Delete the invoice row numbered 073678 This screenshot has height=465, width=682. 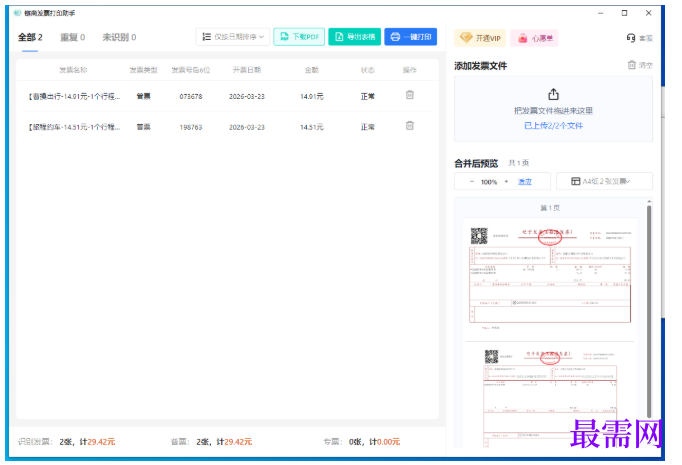point(409,95)
